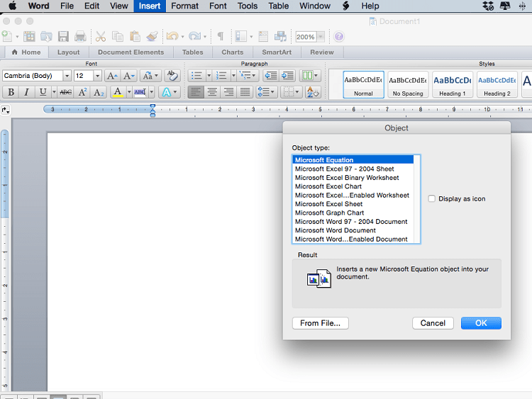Viewport: 532px width, 399px height.
Task: Apply No Spacing style
Action: coord(408,85)
